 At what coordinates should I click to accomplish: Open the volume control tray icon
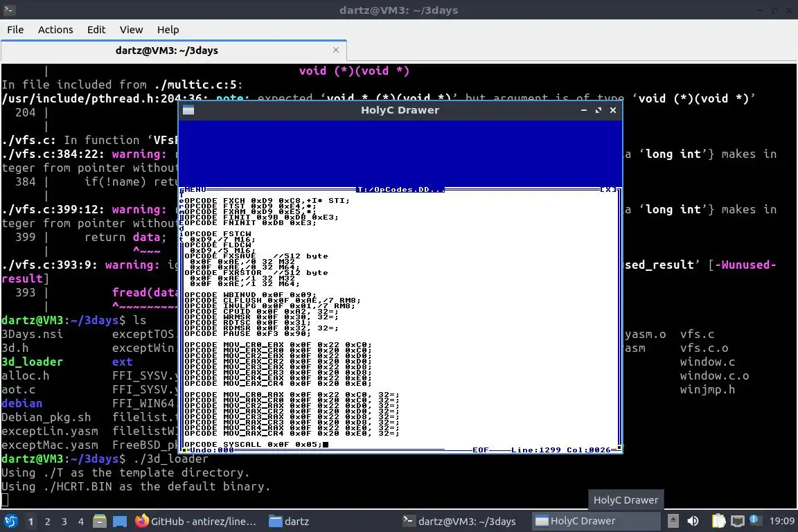pyautogui.click(x=693, y=522)
